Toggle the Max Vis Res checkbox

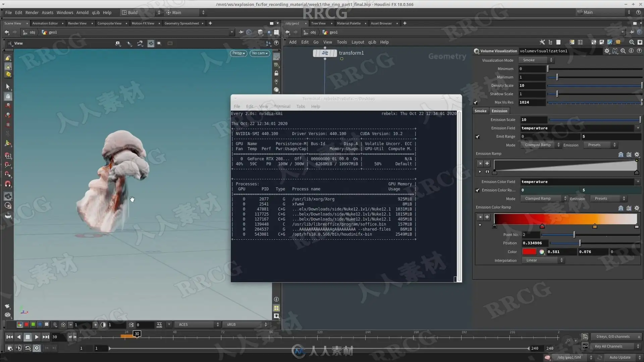tap(476, 103)
